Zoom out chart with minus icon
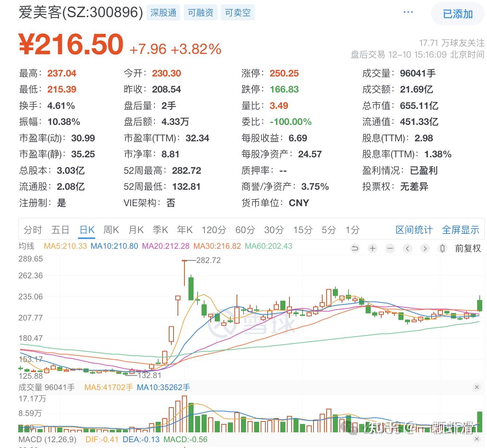The width and height of the screenshot is (487, 448). pos(390,248)
